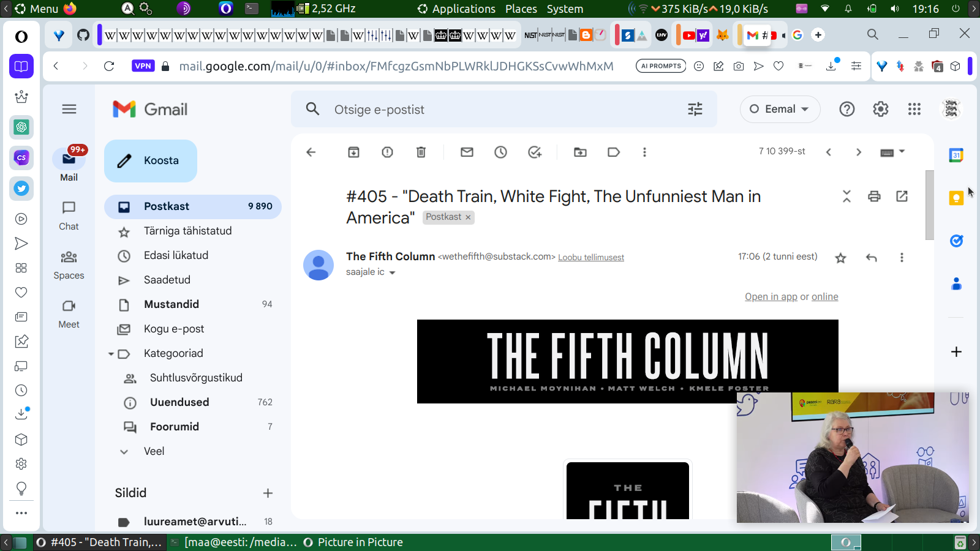Switch to the Spaces tab
Image resolution: width=980 pixels, height=551 pixels.
click(69, 264)
